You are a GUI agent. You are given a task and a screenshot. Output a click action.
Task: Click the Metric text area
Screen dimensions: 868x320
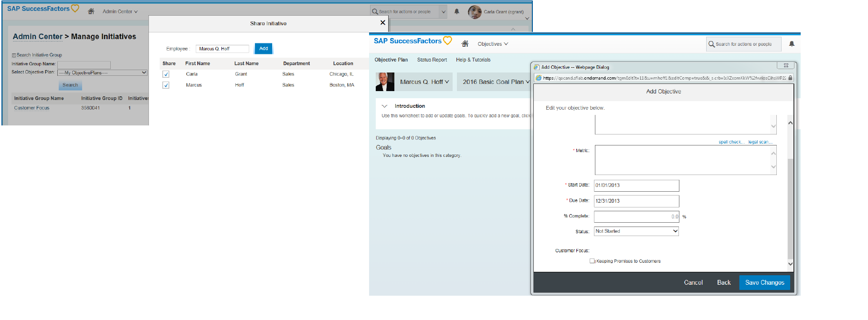686,160
